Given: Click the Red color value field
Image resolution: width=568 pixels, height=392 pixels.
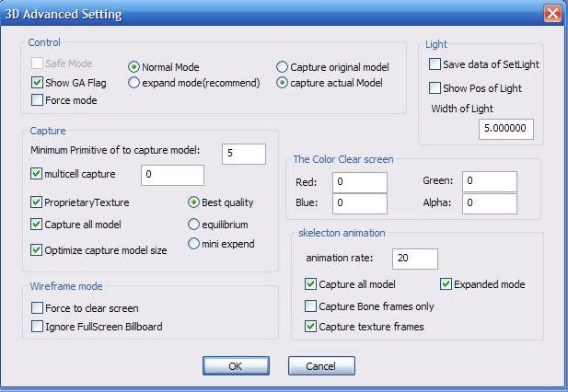Looking at the screenshot, I should coord(357,181).
